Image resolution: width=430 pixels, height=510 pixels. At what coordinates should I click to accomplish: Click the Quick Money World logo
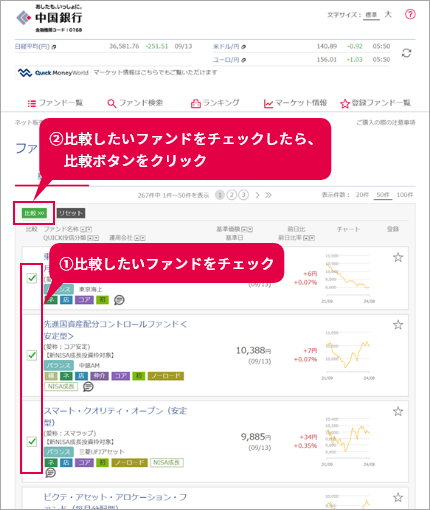coord(53,73)
